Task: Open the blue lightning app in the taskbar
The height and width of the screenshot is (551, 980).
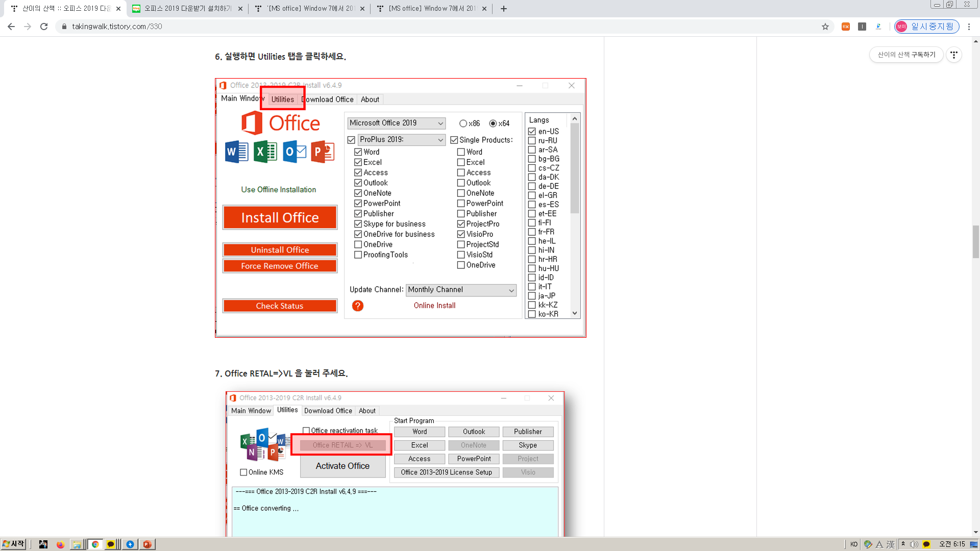Action: coord(130,544)
